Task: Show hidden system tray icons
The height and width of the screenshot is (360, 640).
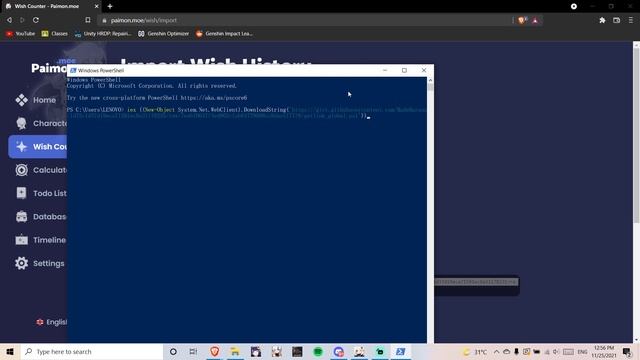Action: [x=496, y=351]
